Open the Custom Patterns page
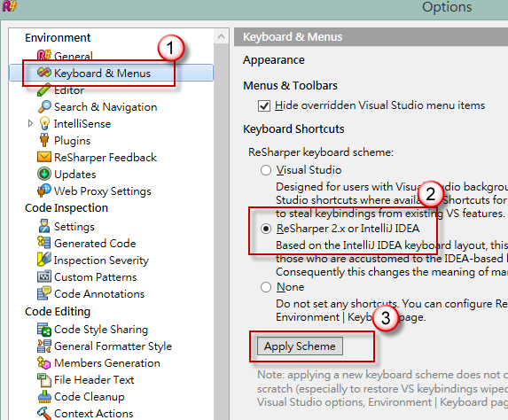 pos(95,277)
